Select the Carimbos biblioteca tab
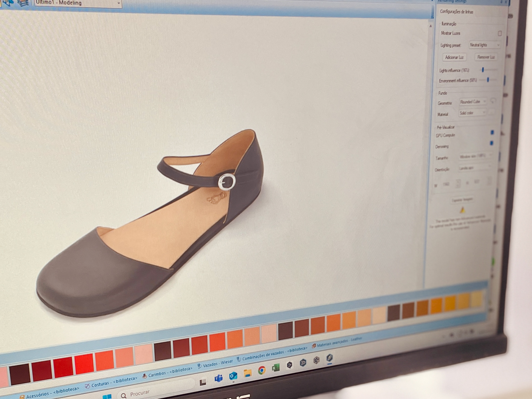This screenshot has height=399, width=532. 167,372
